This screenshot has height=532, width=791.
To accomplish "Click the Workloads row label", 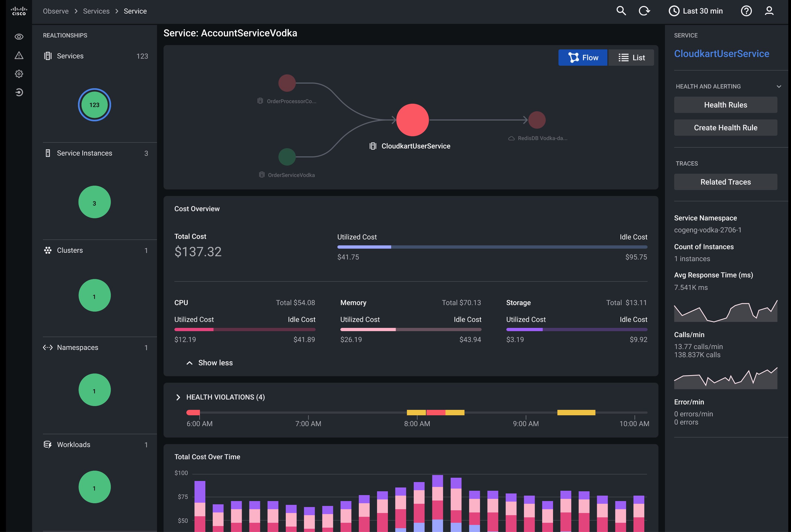I will pos(74,445).
